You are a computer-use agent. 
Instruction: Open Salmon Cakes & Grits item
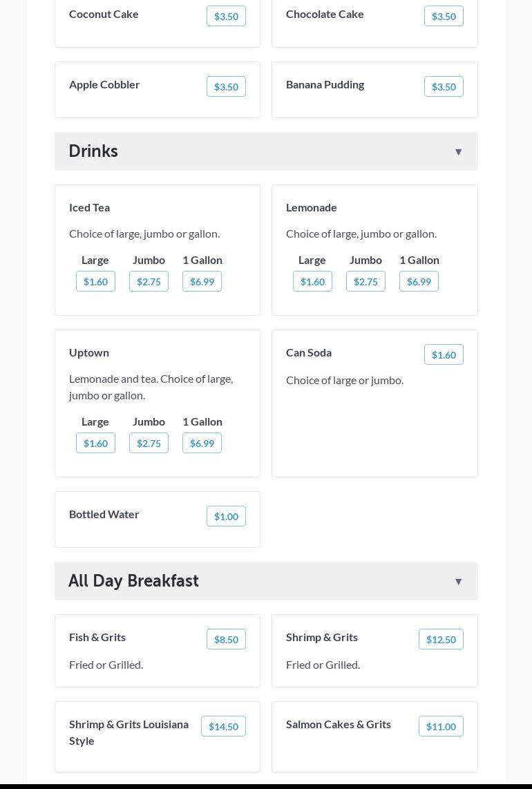click(x=339, y=724)
